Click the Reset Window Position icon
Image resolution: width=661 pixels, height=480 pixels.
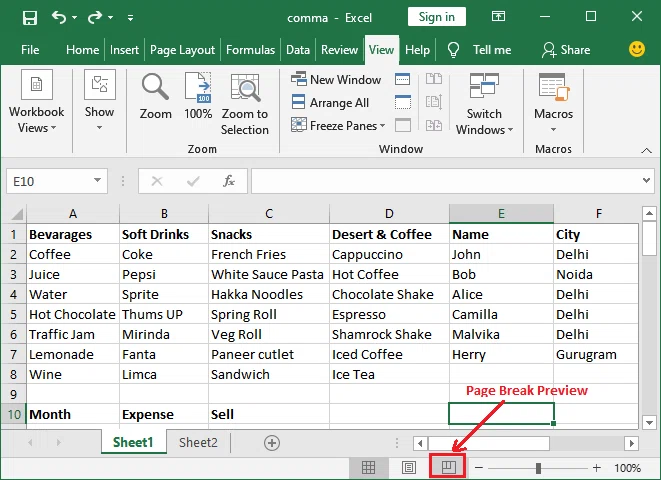point(434,126)
